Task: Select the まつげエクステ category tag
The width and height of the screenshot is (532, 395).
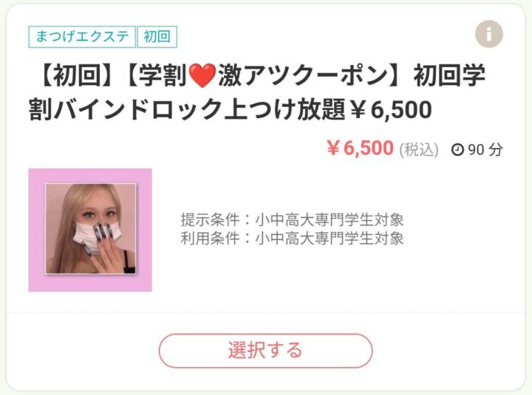Action: coord(82,37)
